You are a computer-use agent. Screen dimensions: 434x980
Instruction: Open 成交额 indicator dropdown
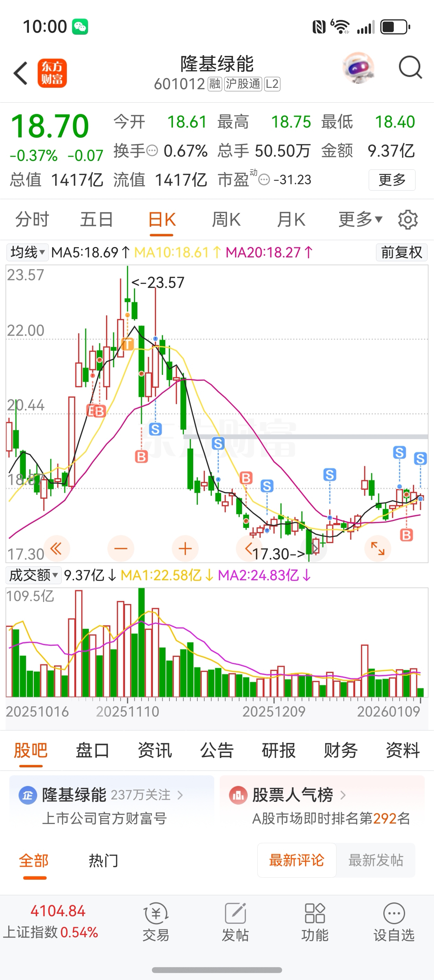tap(33, 575)
